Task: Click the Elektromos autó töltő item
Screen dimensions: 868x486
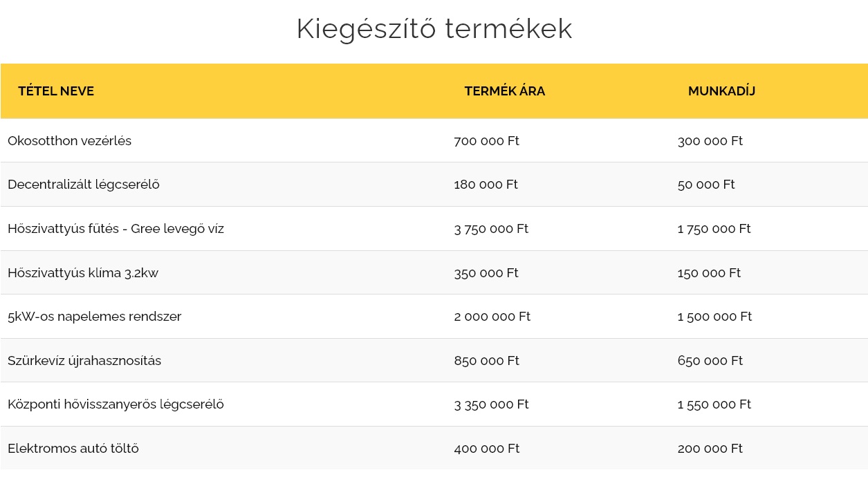Action: pos(73,449)
